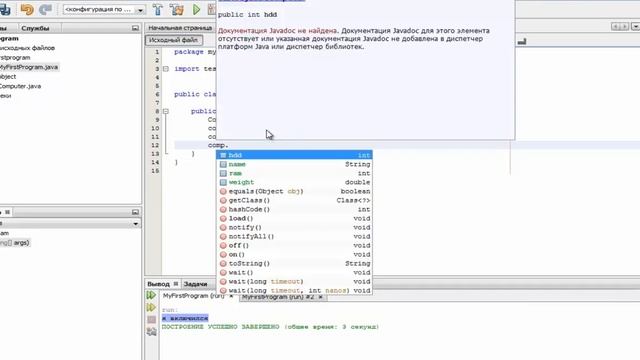Collapse the import fold on line 3

point(166,69)
